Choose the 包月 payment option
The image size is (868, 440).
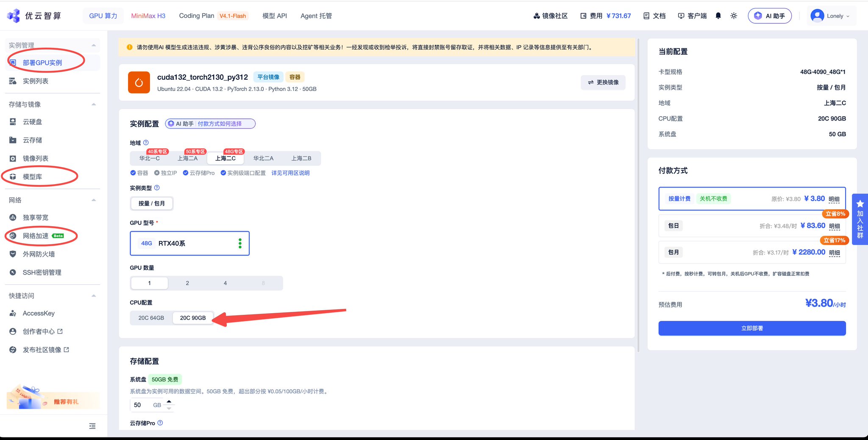[752, 252]
